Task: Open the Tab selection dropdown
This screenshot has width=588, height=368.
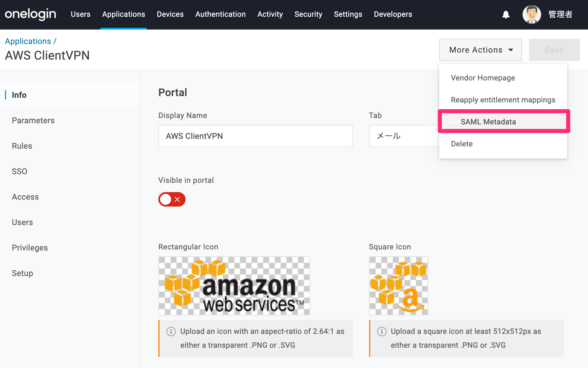Action: (404, 136)
